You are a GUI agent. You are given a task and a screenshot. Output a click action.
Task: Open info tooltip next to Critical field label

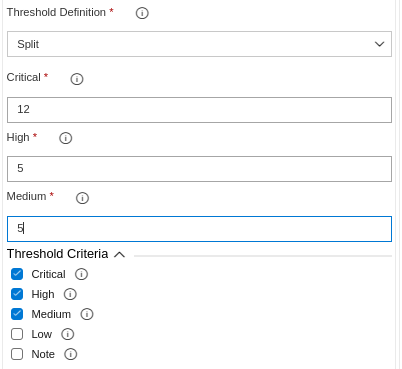77,79
